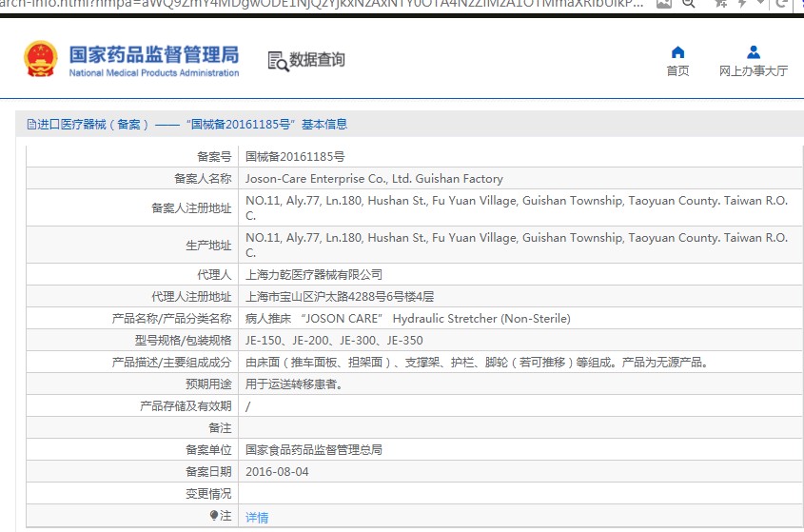Click the document icon before 进口医疗器械
The width and height of the screenshot is (804, 532).
pyautogui.click(x=31, y=124)
